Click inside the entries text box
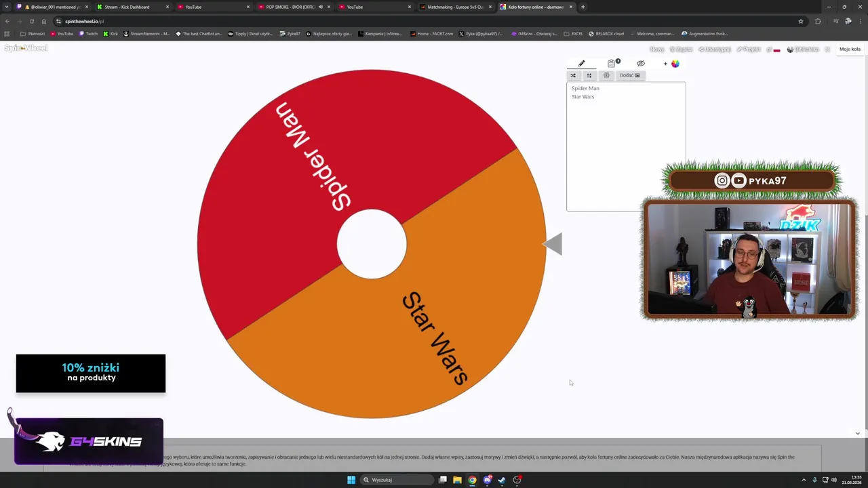The image size is (868, 488). (x=626, y=146)
